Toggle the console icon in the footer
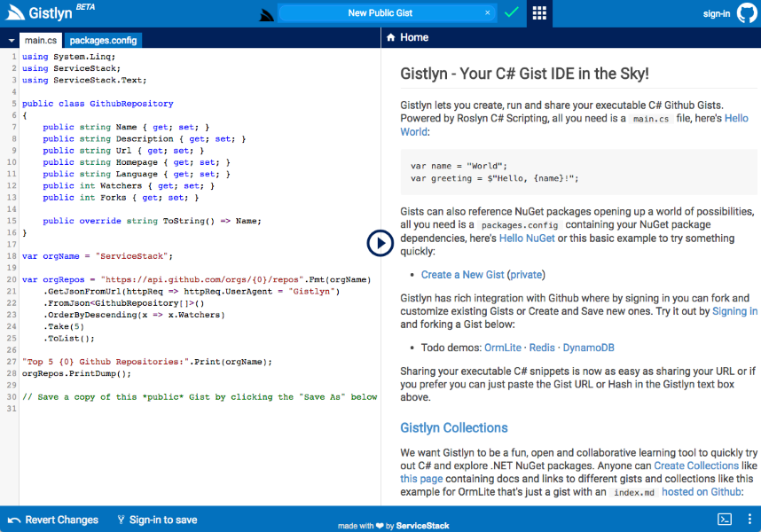The image size is (761, 532). [x=725, y=520]
